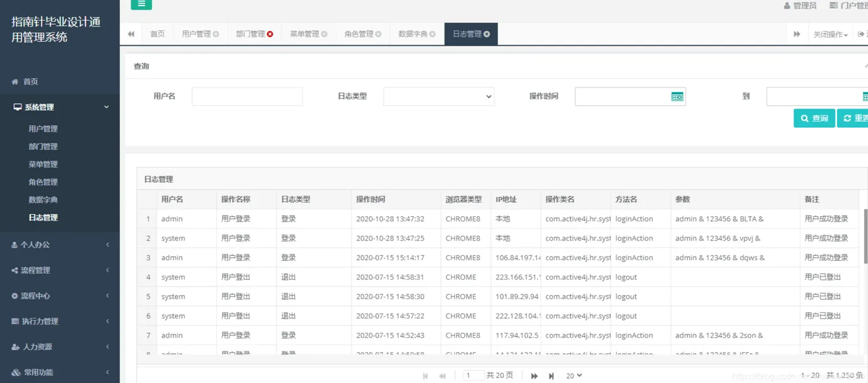
Task: Open calendar picker for 操作时间 start
Action: coord(677,97)
